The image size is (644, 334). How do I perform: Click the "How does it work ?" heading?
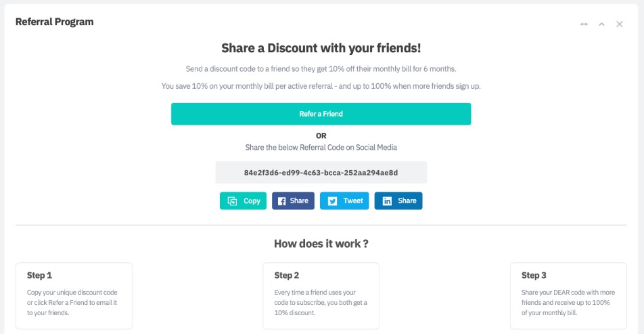click(x=321, y=244)
